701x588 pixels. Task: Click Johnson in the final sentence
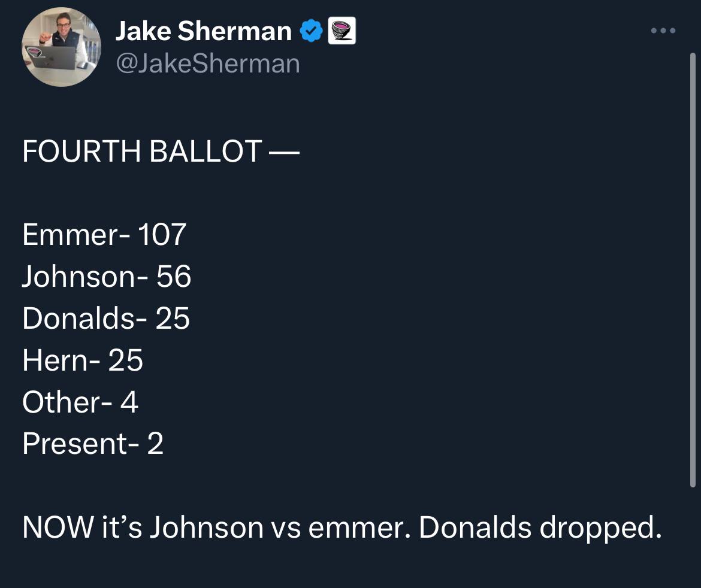pyautogui.click(x=207, y=528)
